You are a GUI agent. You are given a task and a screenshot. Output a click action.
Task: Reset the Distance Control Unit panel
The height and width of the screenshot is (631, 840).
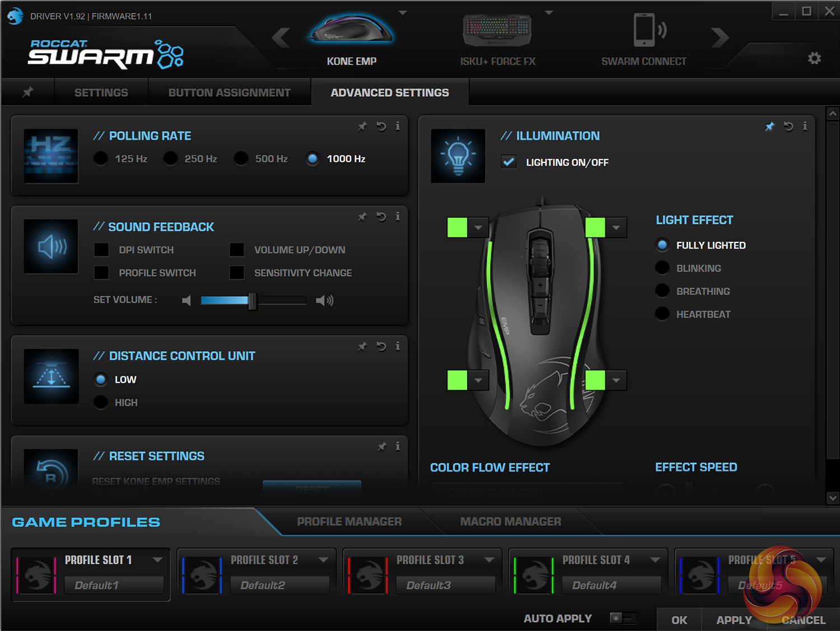click(381, 347)
